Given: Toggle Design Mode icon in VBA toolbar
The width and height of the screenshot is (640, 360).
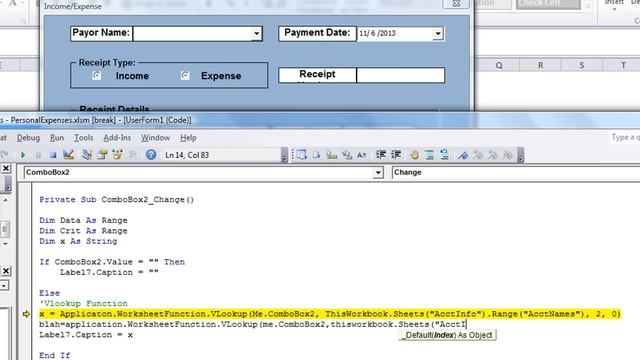Looking at the screenshot, I should tap(69, 155).
